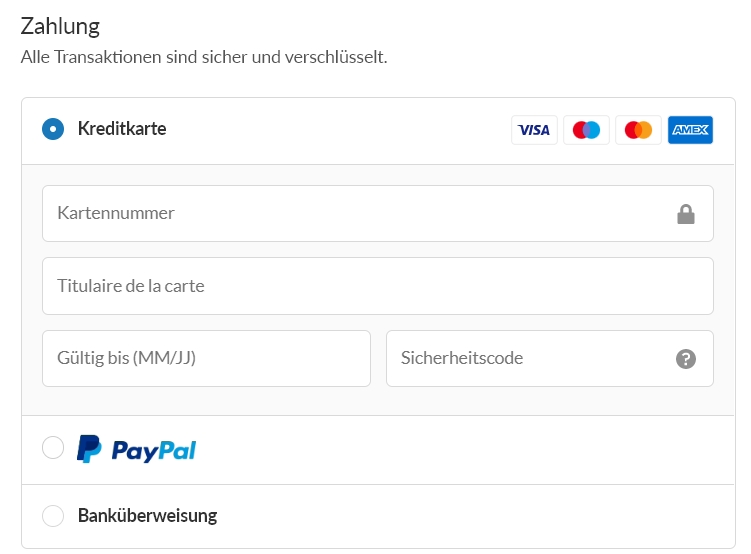Click the PayPal payment option row
This screenshot has width=751, height=554.
click(x=378, y=450)
